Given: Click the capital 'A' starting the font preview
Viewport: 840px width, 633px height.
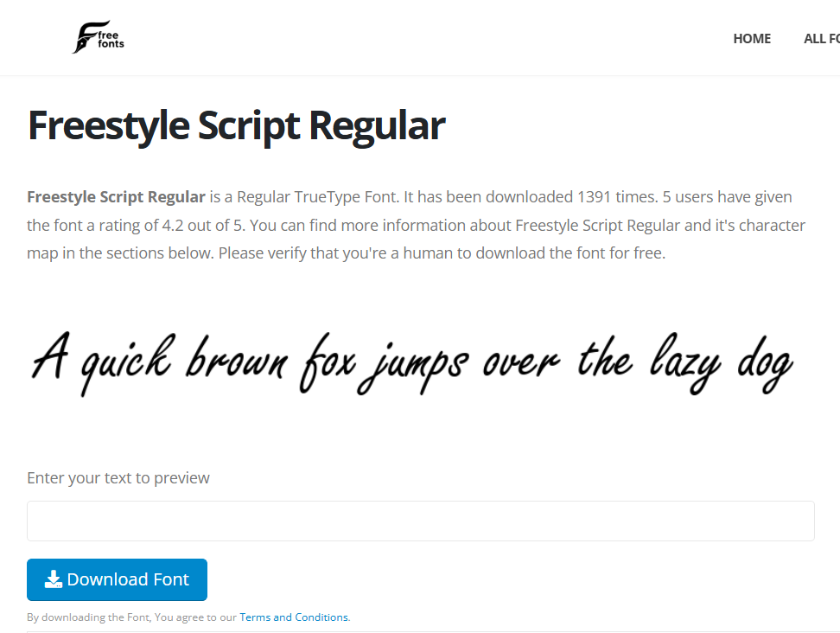Looking at the screenshot, I should (x=50, y=357).
